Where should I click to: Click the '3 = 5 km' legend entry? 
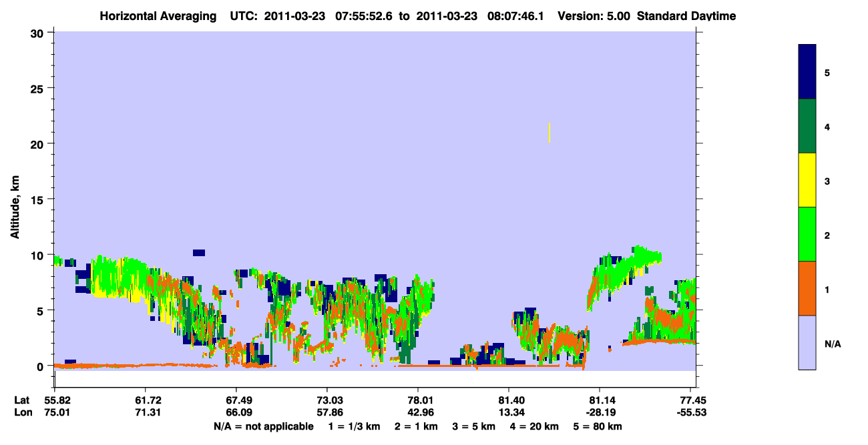coord(473,426)
